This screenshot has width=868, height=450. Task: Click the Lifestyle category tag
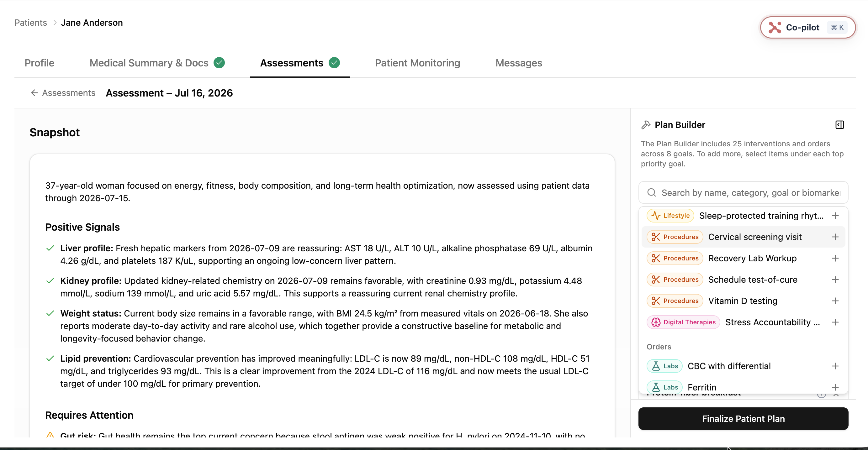click(x=670, y=216)
